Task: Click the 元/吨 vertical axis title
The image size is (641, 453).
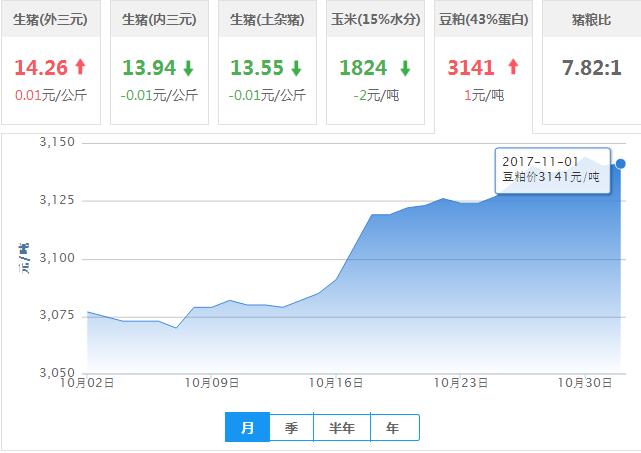Action: pos(24,258)
